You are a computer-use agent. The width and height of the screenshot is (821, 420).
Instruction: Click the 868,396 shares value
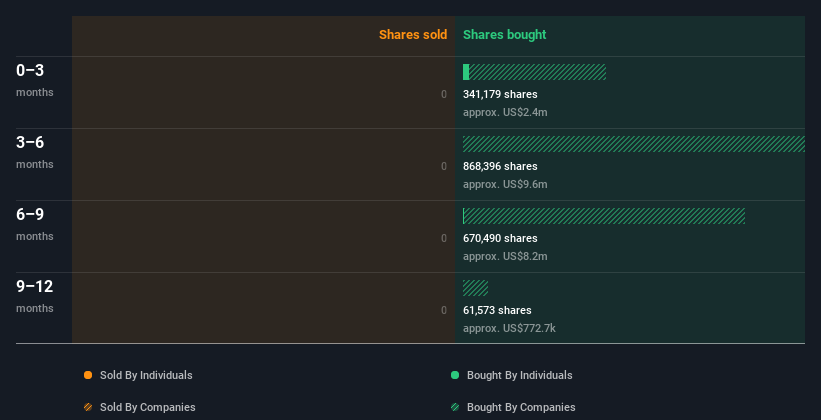500,166
